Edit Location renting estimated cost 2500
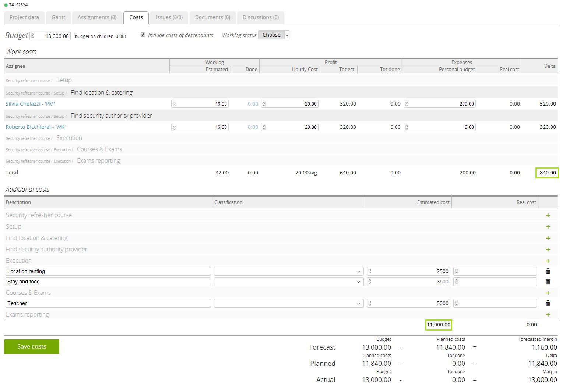566x392 pixels. click(x=408, y=271)
